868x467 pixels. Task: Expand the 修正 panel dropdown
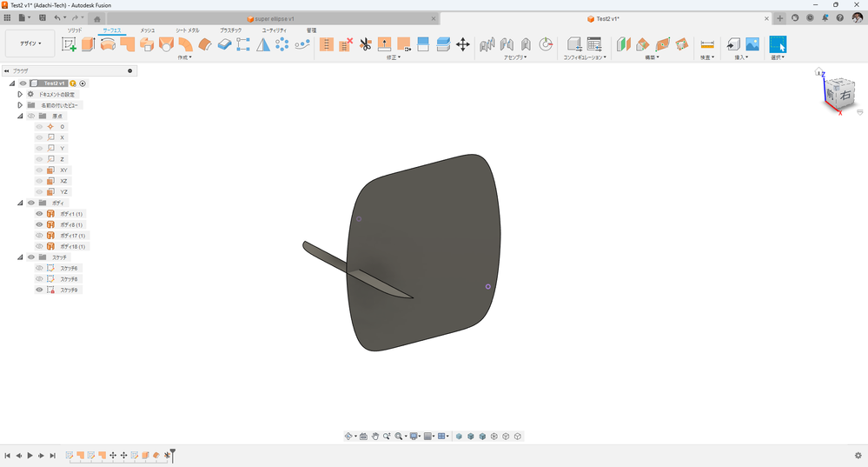tap(394, 57)
